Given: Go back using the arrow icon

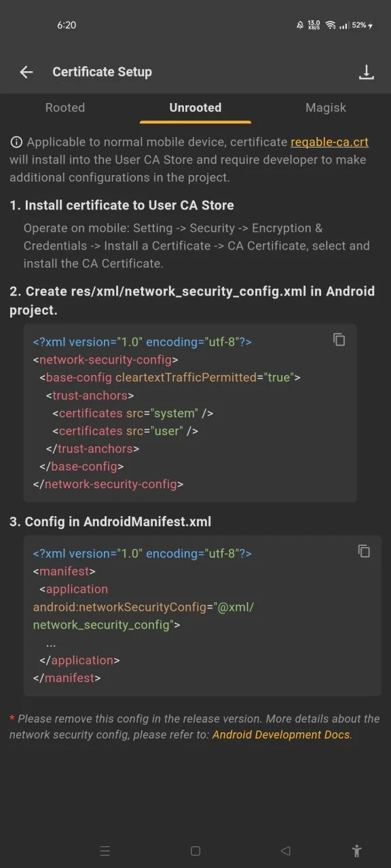Looking at the screenshot, I should pyautogui.click(x=26, y=72).
